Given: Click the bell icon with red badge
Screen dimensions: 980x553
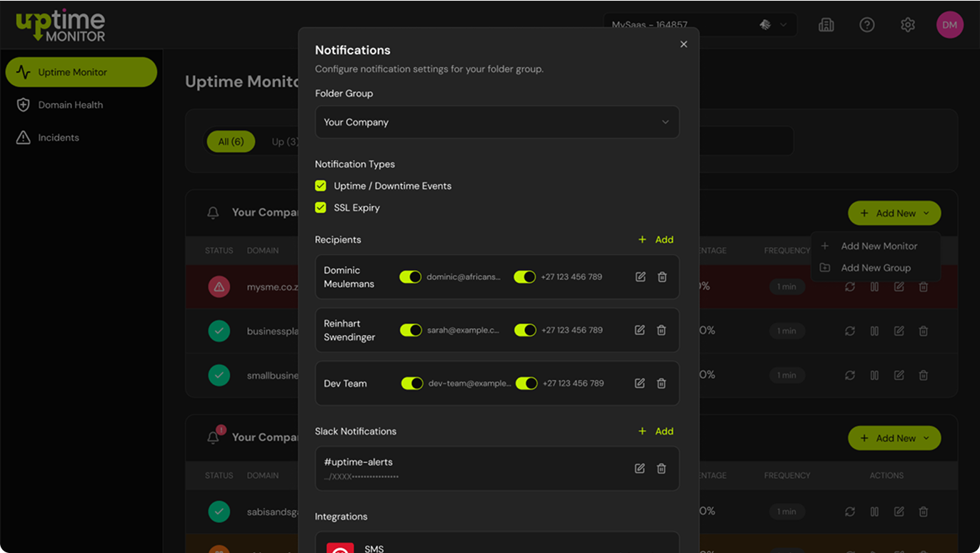Looking at the screenshot, I should [x=214, y=437].
